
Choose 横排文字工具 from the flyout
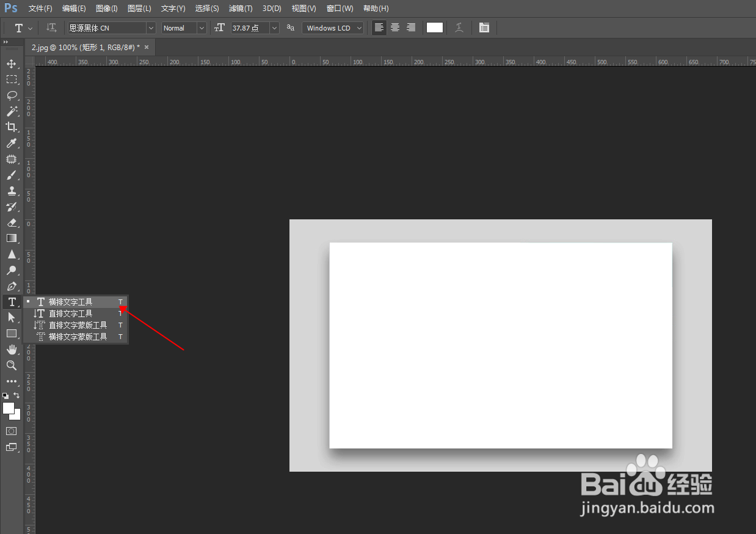[76, 302]
